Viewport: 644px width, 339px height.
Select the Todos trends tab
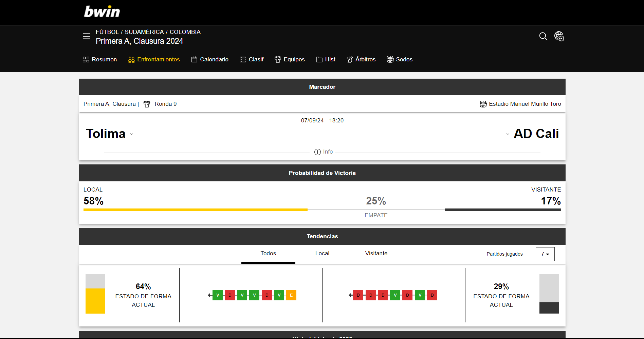point(268,254)
